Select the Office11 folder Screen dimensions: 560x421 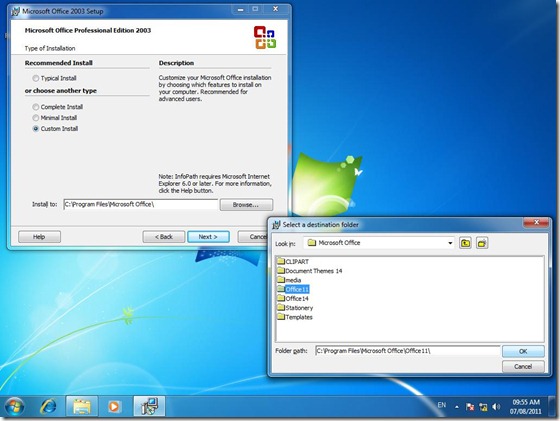point(293,289)
